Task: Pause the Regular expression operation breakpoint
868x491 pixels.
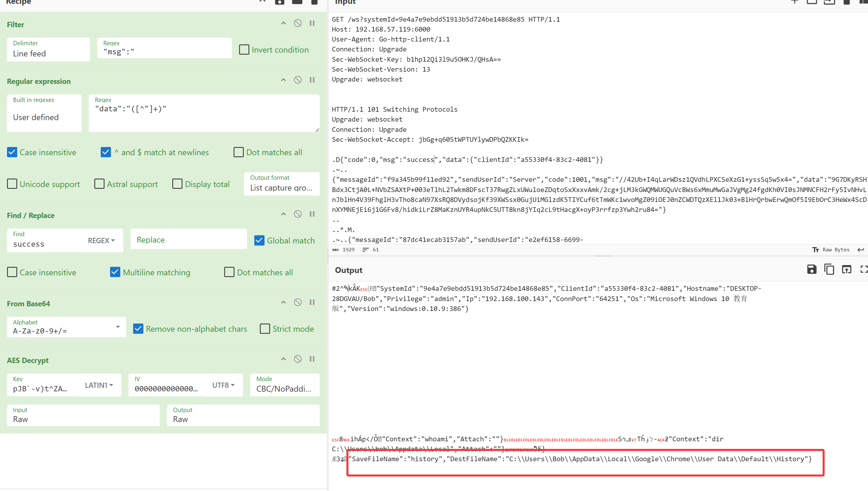Action: pos(312,80)
